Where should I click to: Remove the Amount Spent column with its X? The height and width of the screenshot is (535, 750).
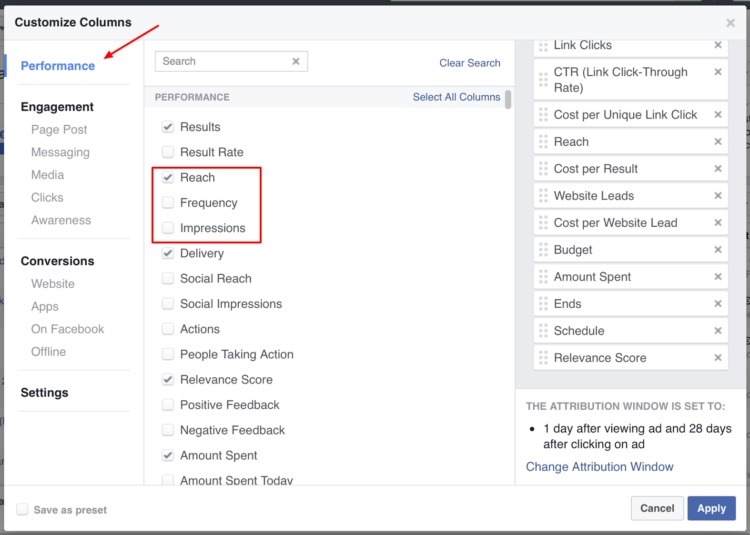(x=718, y=277)
